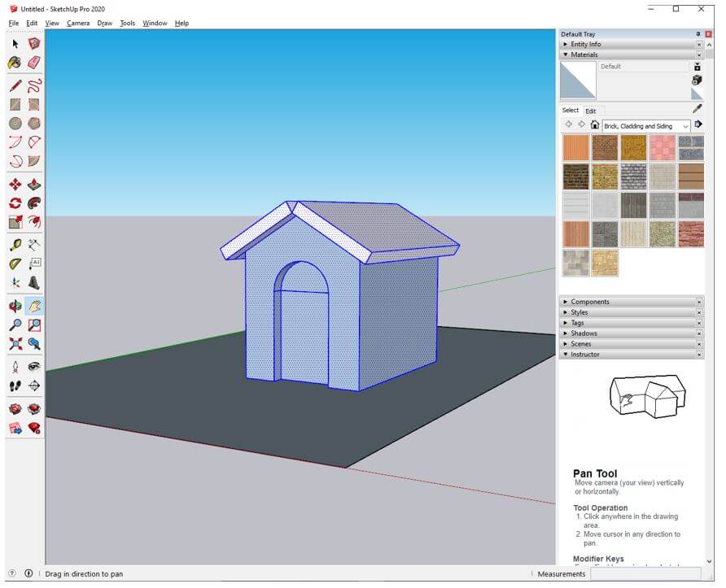
Task: Click the materials Details arrow button
Action: click(698, 124)
